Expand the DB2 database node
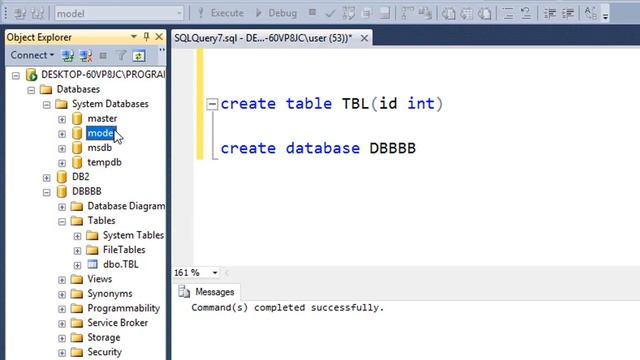This screenshot has width=640, height=360. click(47, 178)
